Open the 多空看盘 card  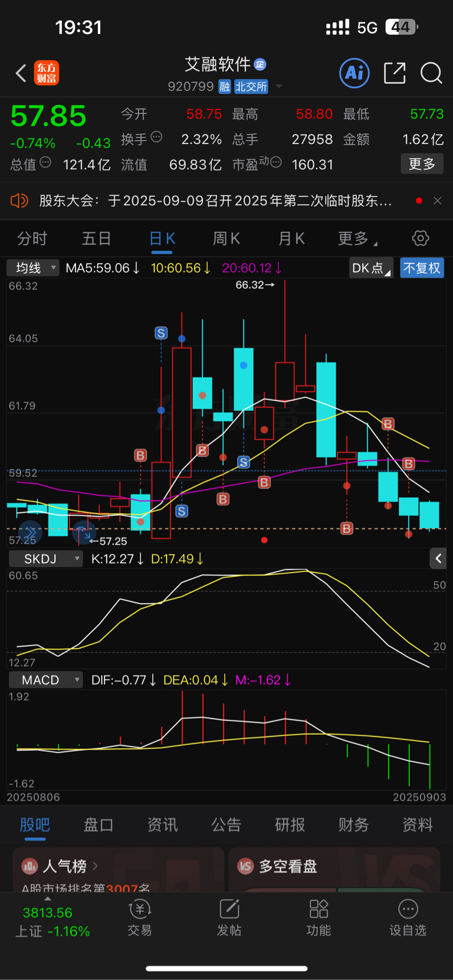pos(334,869)
